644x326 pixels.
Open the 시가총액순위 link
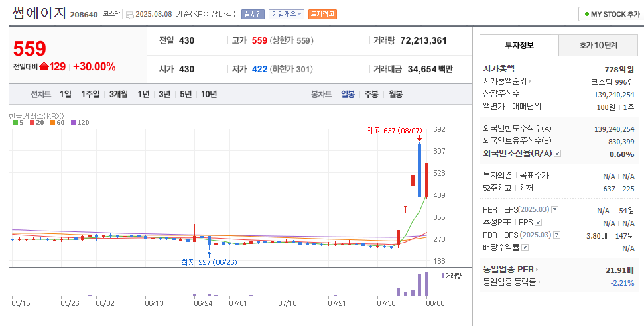pyautogui.click(x=507, y=81)
